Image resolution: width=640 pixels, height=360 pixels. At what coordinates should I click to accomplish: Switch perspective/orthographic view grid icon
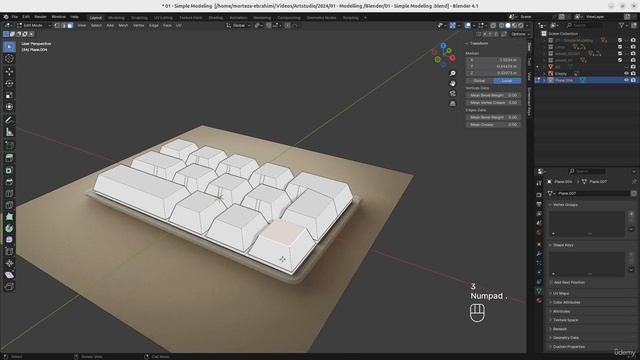coord(453,104)
